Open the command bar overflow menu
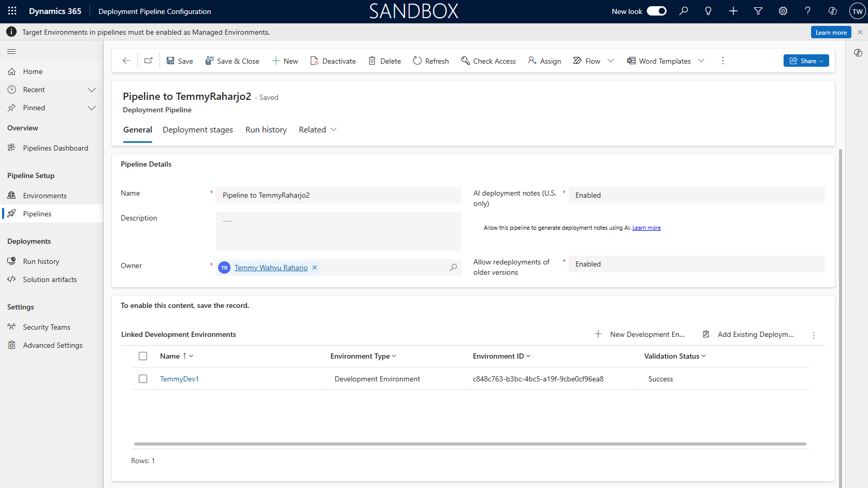Image resolution: width=868 pixels, height=488 pixels. [x=723, y=61]
